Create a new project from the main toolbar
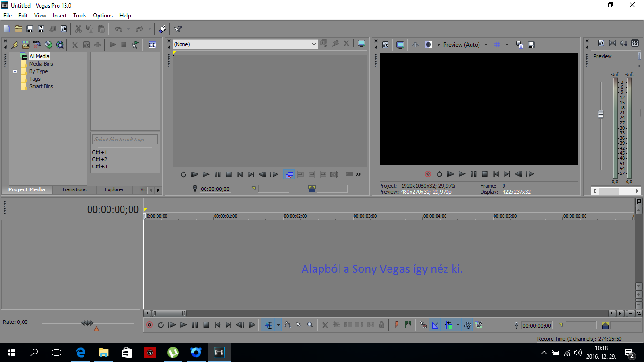 [x=7, y=29]
